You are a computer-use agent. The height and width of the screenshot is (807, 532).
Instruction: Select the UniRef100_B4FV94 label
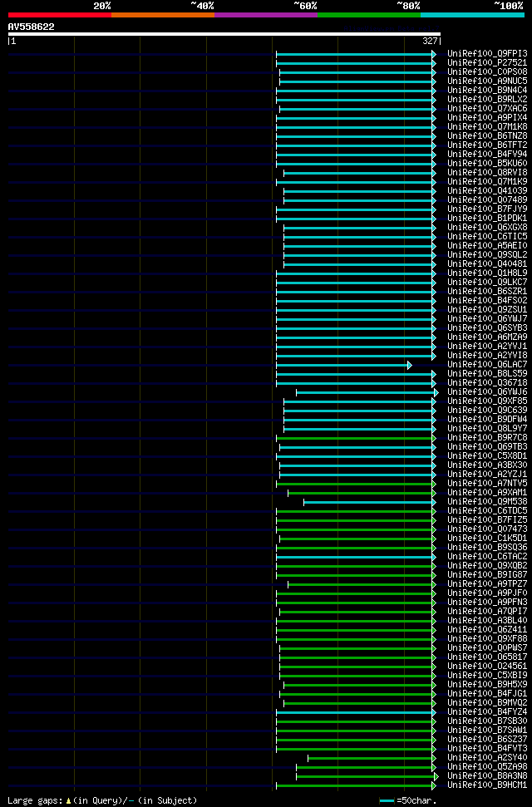coord(487,155)
